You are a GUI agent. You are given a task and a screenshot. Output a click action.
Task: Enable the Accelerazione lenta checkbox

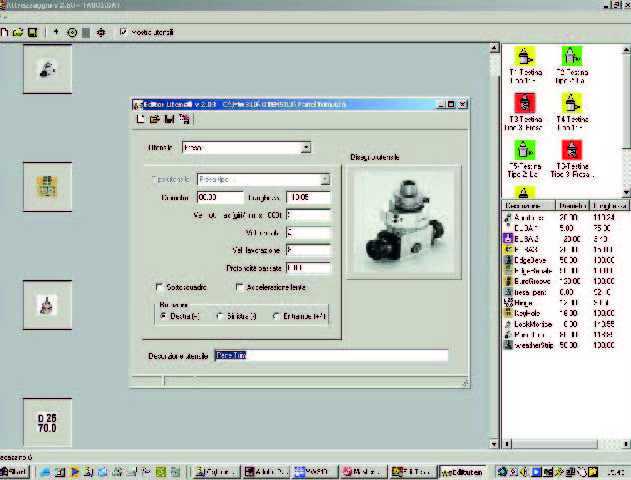click(239, 287)
